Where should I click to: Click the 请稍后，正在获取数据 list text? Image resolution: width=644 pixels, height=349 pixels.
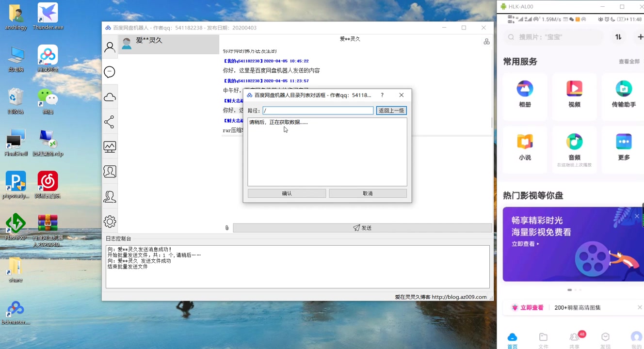pos(278,122)
